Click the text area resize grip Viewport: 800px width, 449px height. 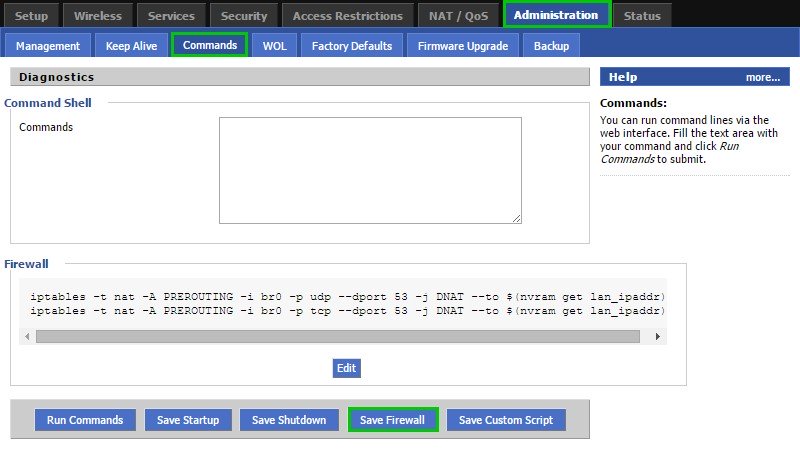[517, 218]
